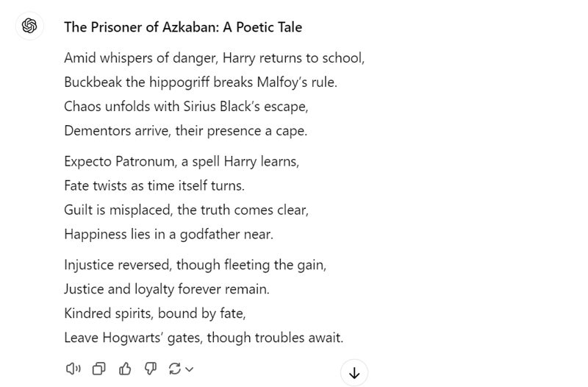Click the 'Expecto Patronum' line
Viewport: 588px width, 387px height.
click(182, 161)
